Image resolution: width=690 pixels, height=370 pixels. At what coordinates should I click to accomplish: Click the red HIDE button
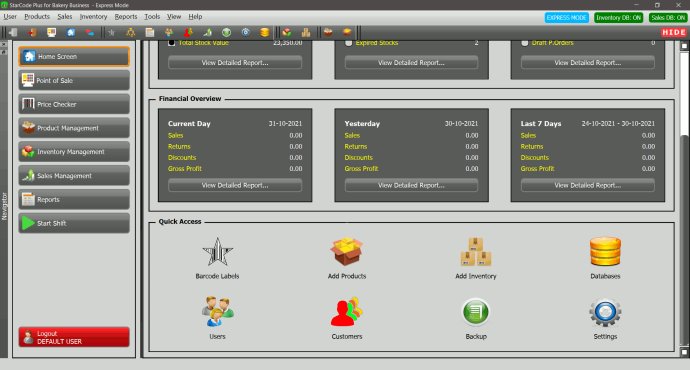coord(674,33)
